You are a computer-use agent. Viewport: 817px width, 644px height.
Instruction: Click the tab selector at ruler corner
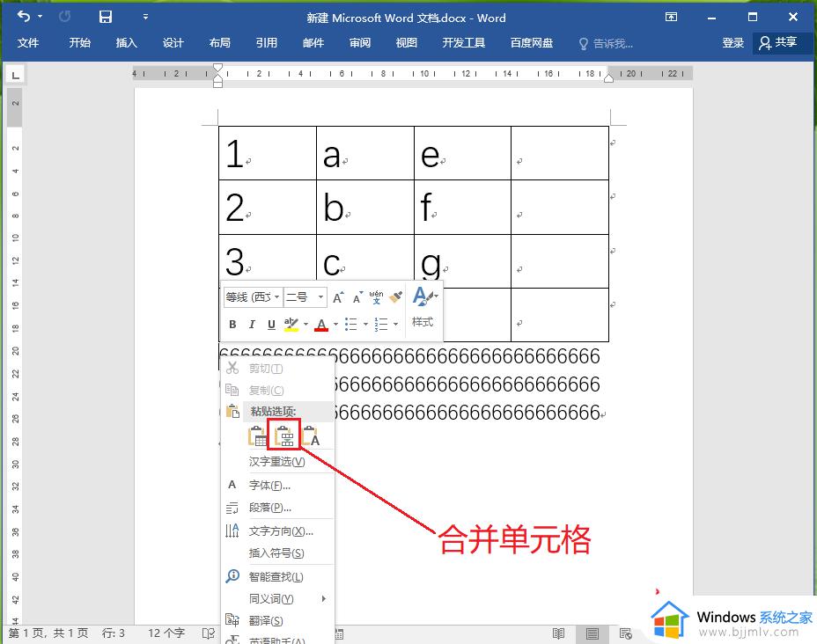point(16,75)
